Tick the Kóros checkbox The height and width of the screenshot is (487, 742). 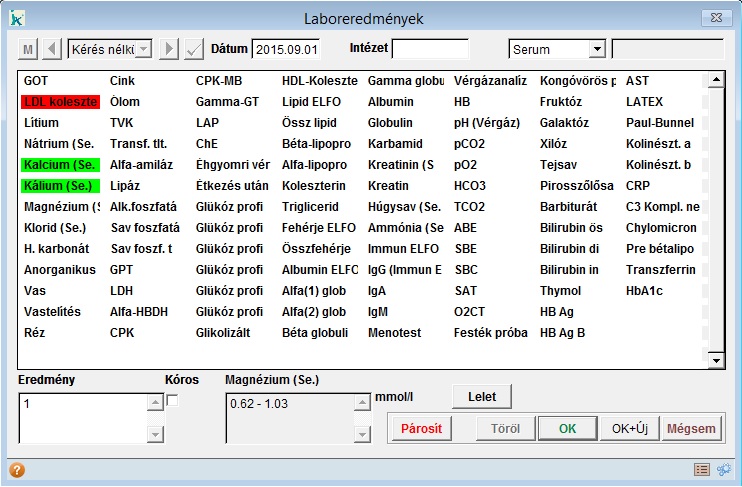(x=172, y=401)
